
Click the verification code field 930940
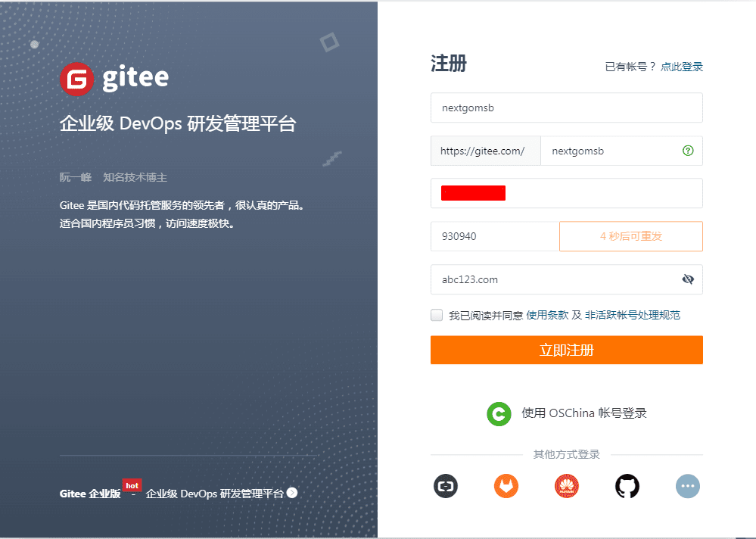click(x=495, y=236)
